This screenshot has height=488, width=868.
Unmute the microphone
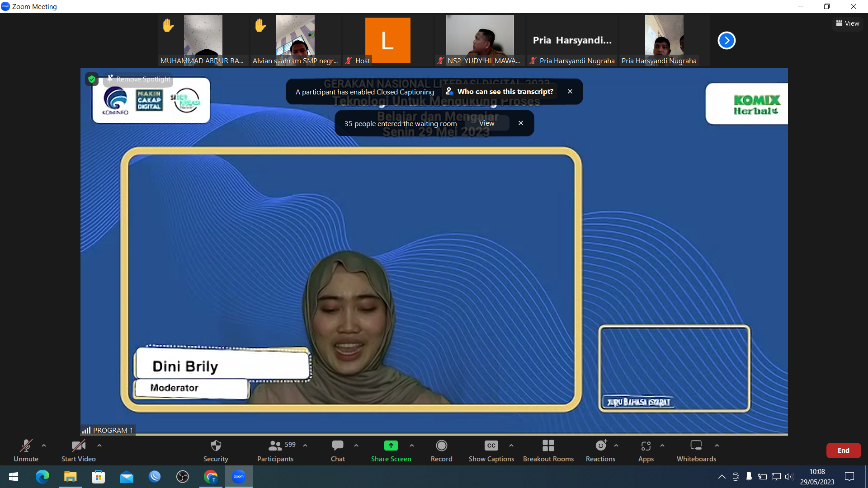(x=26, y=450)
